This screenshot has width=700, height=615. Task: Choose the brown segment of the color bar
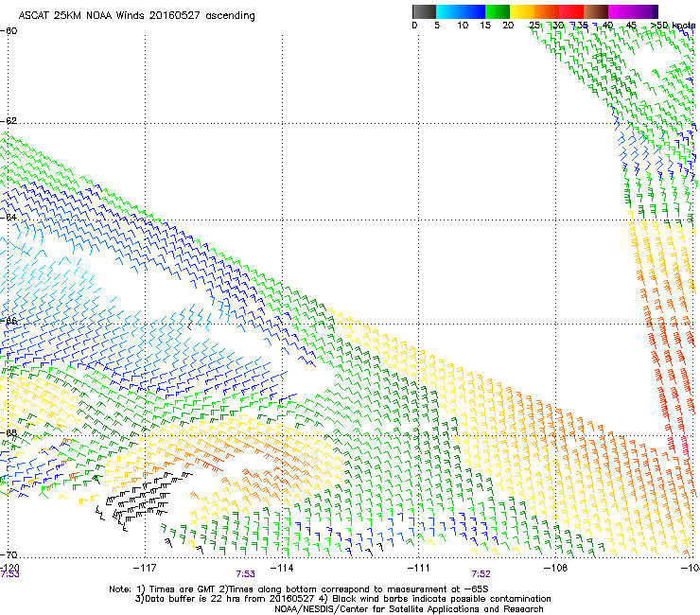point(596,11)
